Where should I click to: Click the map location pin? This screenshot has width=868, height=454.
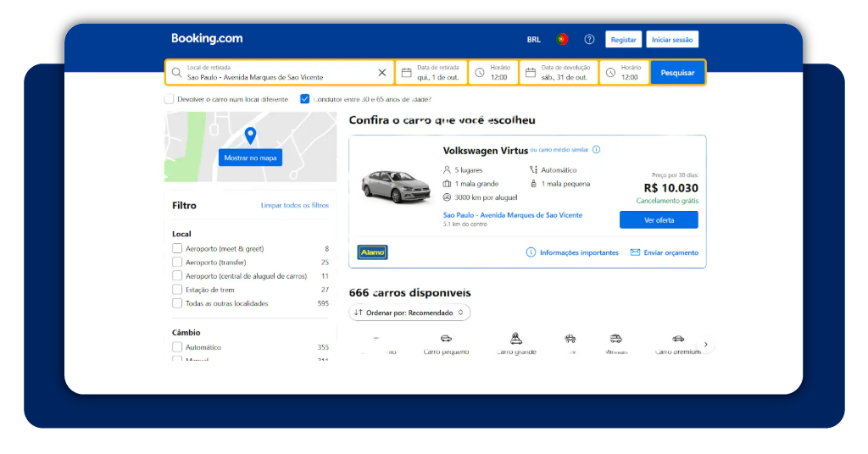click(x=250, y=135)
